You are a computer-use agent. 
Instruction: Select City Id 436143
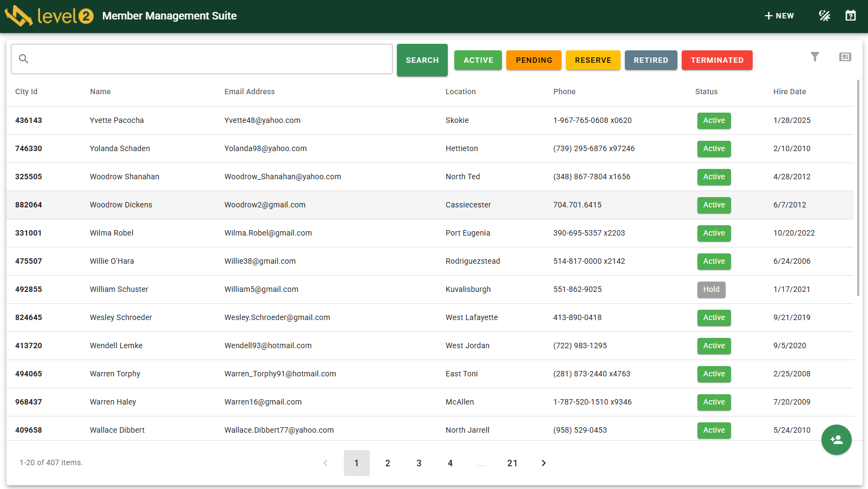tap(29, 120)
